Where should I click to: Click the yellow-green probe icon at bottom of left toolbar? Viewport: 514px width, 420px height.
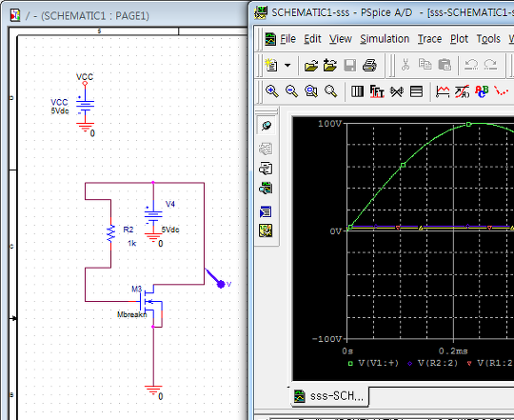pyautogui.click(x=266, y=230)
